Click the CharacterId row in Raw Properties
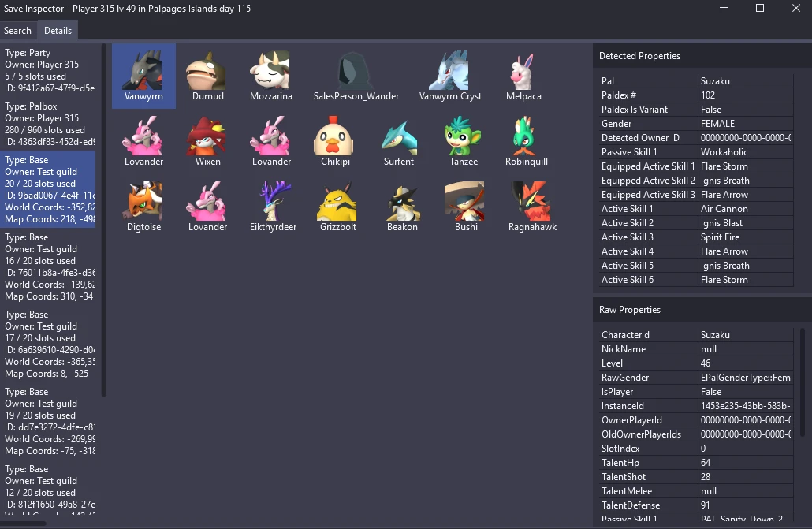 coord(695,335)
